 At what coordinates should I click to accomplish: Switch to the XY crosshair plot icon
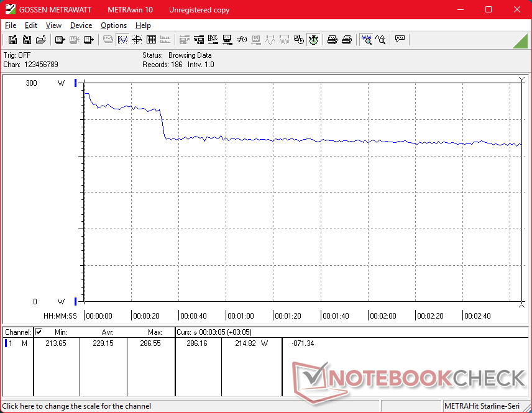pos(136,40)
